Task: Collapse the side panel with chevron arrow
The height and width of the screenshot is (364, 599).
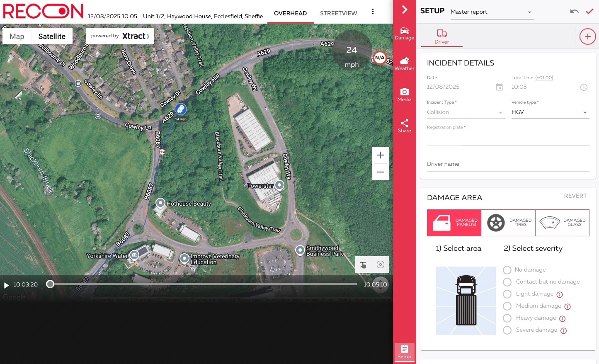Action: coord(405,10)
